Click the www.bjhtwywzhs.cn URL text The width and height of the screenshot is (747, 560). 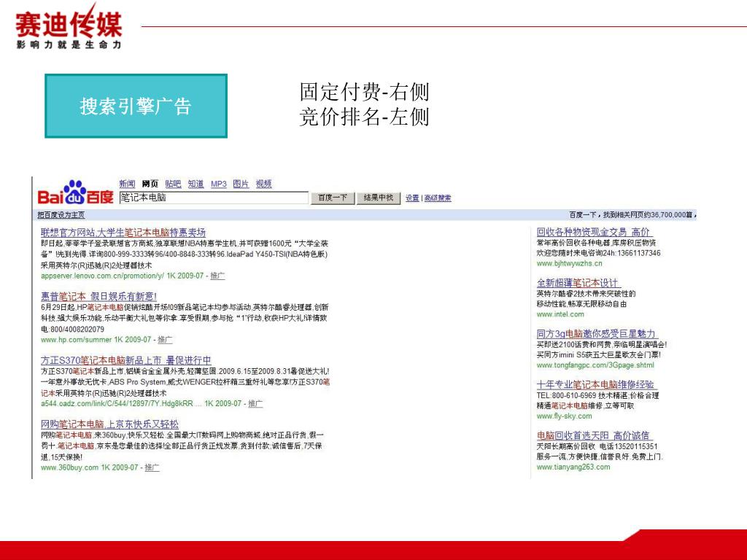coord(569,263)
